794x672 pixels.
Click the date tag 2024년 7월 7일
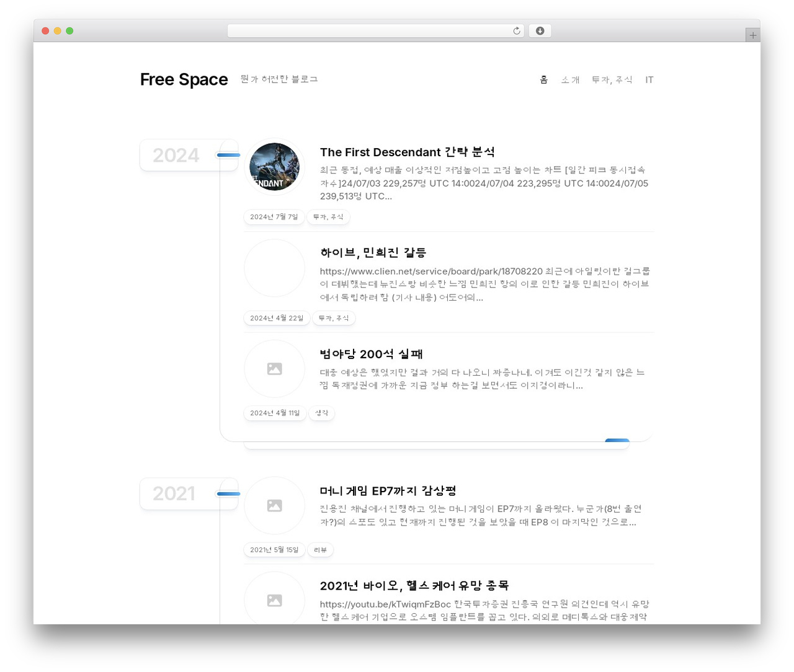[x=274, y=217]
